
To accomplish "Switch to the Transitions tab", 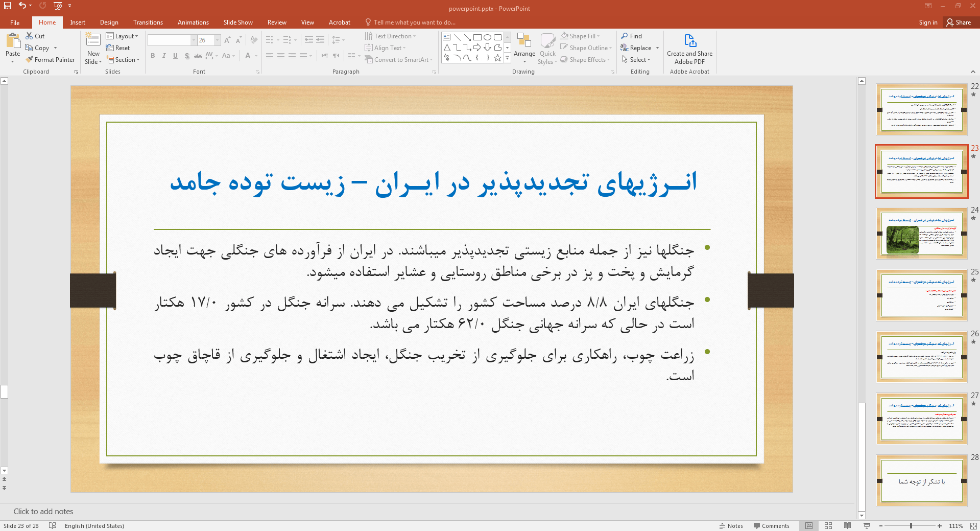I will pos(148,22).
